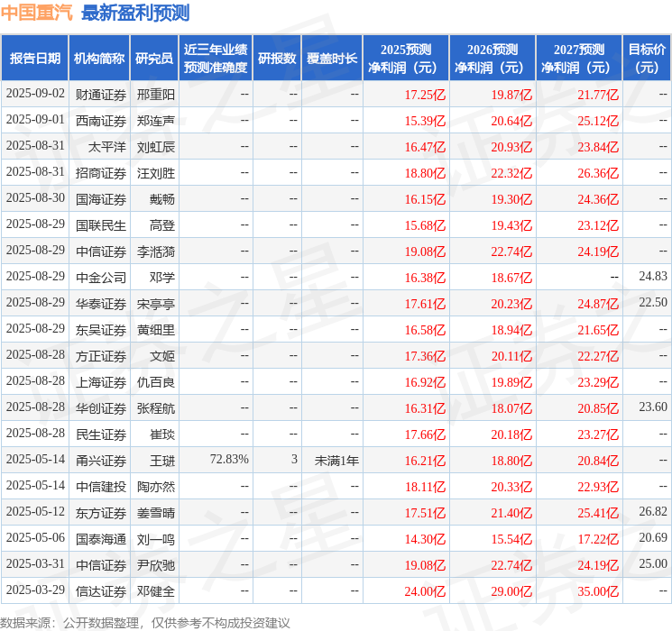Click the 2026预测净利润 column header
The width and height of the screenshot is (672, 631).
[x=492, y=59]
